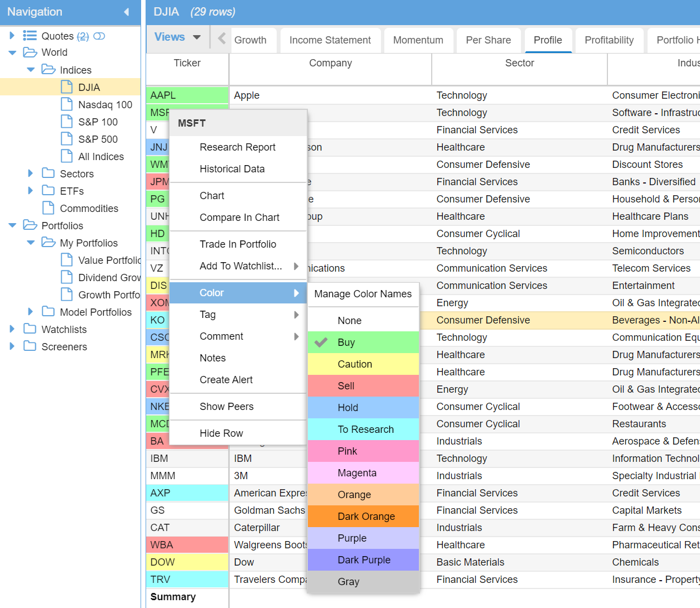The width and height of the screenshot is (700, 608).
Task: Open Manage Color Names
Action: pos(363,294)
